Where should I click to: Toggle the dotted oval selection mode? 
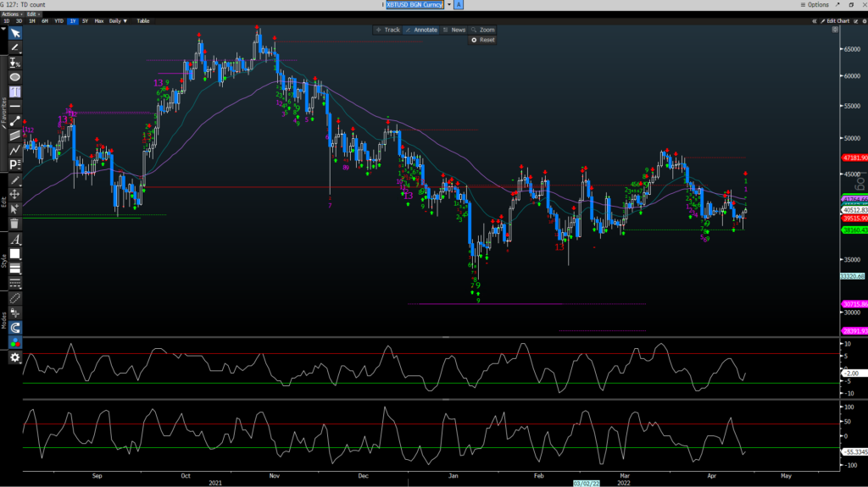click(x=15, y=298)
